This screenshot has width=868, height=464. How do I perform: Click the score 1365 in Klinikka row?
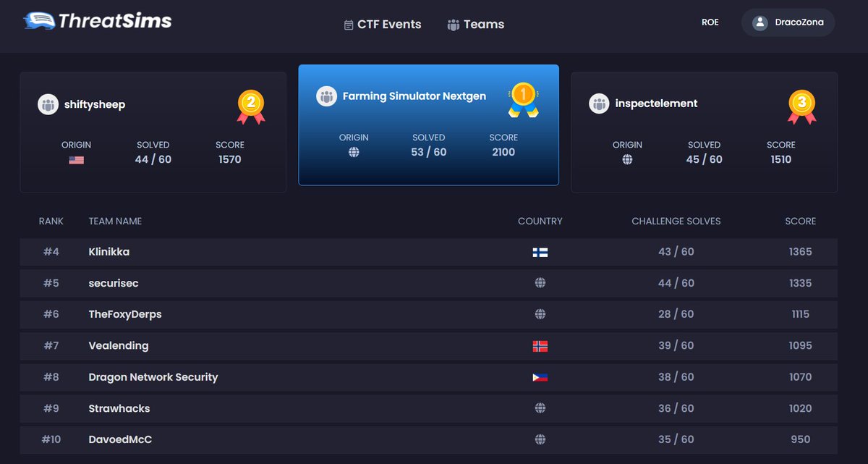[x=801, y=252]
